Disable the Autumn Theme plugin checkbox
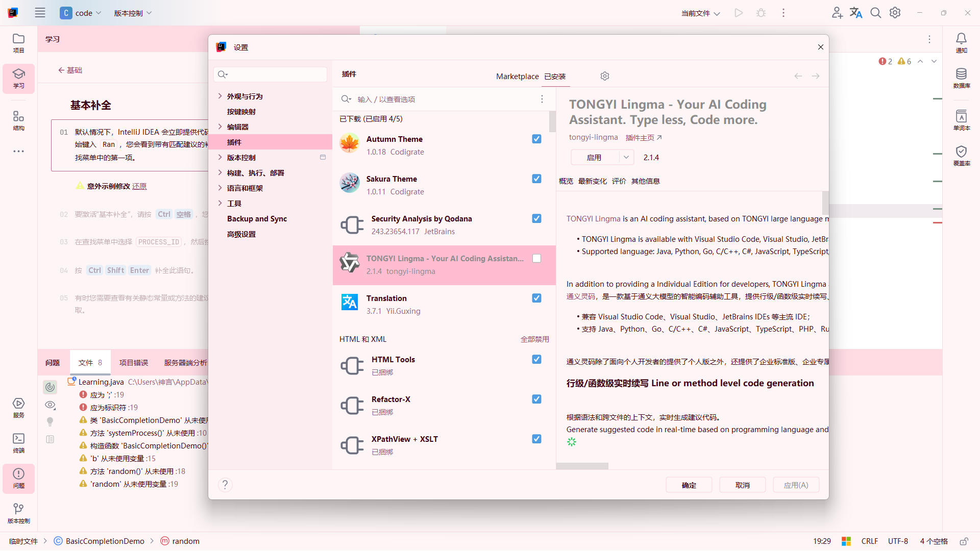Viewport: 980px width, 551px height. click(536, 139)
